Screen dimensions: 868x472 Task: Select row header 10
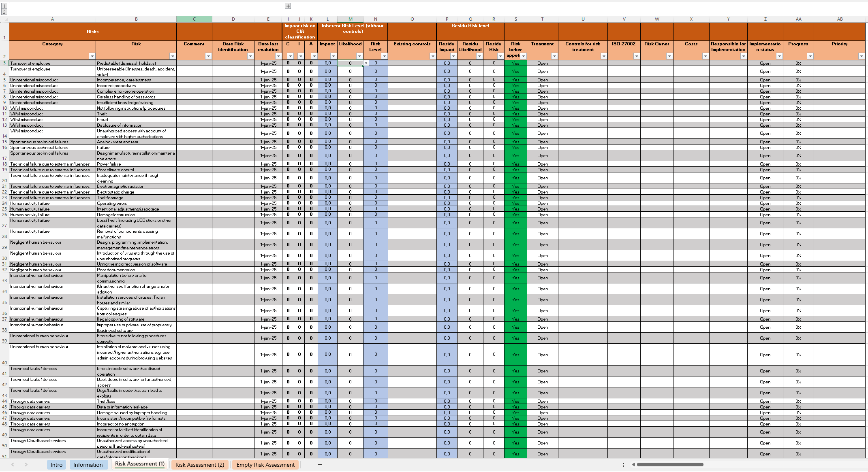(4, 108)
